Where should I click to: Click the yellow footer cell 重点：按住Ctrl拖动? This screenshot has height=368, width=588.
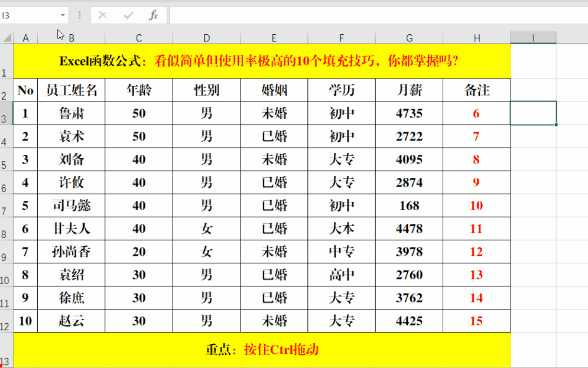(x=262, y=350)
